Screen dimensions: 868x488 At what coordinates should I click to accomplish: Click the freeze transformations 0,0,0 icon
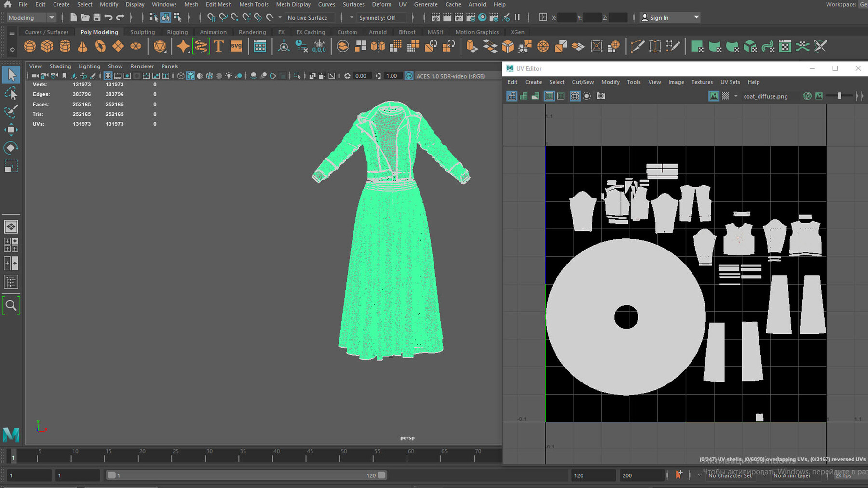click(319, 46)
